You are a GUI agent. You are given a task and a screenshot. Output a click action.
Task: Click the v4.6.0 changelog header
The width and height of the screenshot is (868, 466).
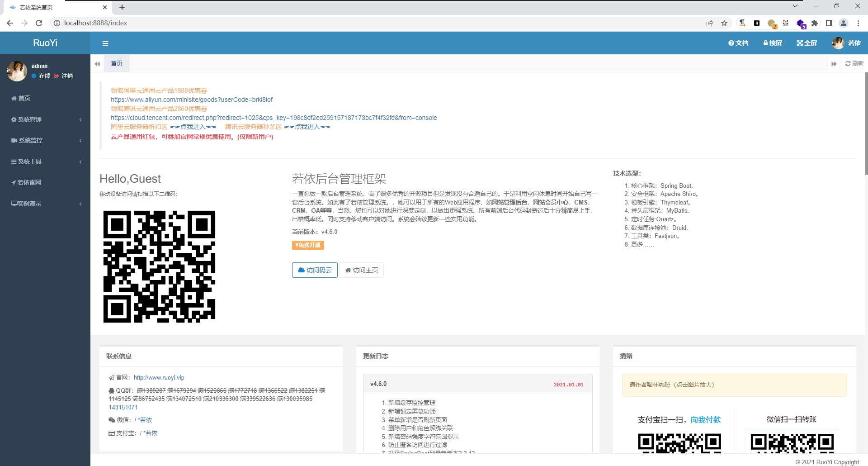[x=478, y=384]
